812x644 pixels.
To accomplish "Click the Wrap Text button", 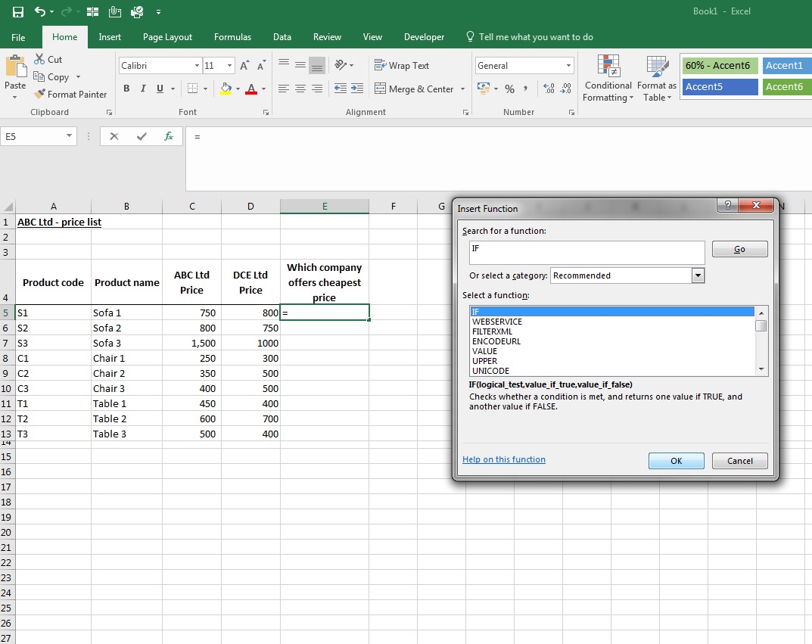I will click(x=402, y=65).
